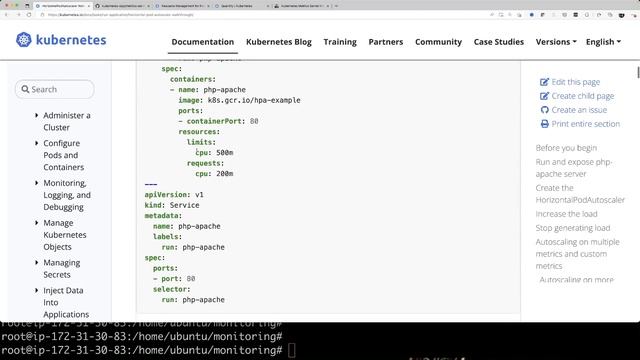Image resolution: width=640 pixels, height=360 pixels.
Task: Jump to Autoscaling on multiple metrics section
Action: point(577,253)
